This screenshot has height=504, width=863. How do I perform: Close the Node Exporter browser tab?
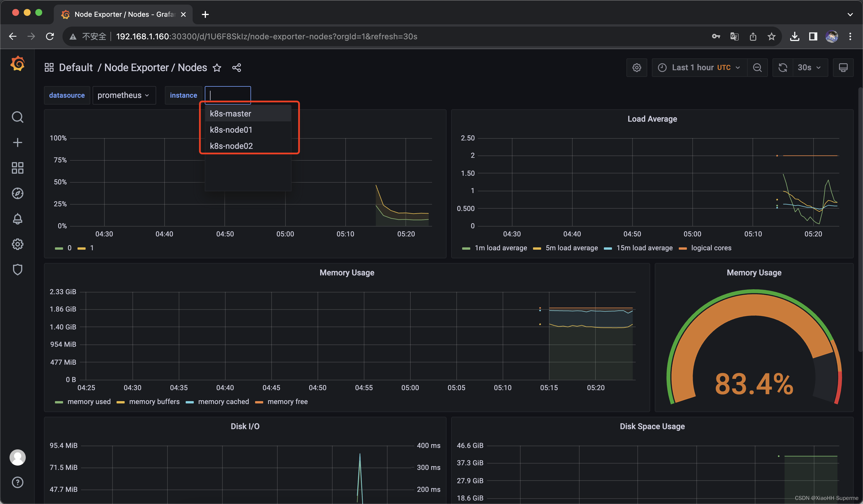pos(183,14)
